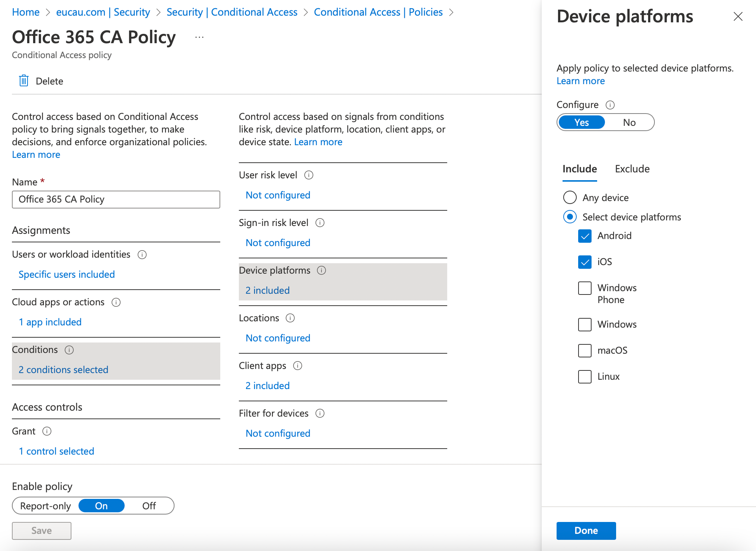Screen dimensions: 756x551
Task: Click the Delete trash can icon
Action: [x=24, y=81]
